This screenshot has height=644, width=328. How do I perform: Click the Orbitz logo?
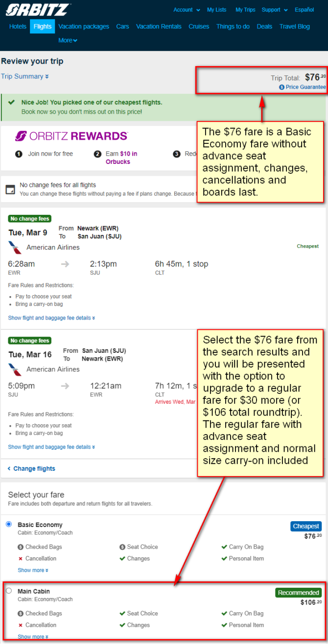point(38,9)
